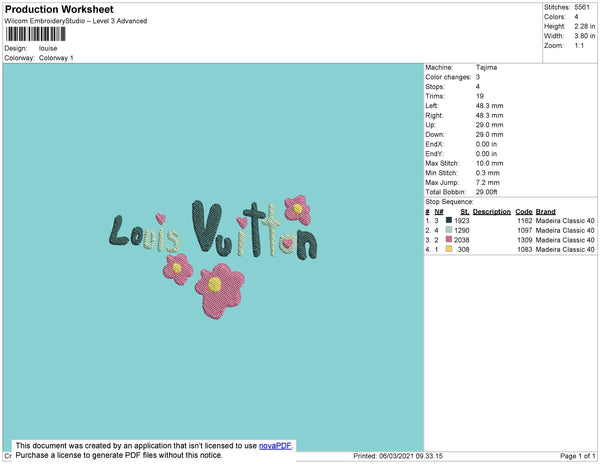Image resolution: width=600 pixels, height=464 pixels.
Task: Click the Up value '29.0 mm'
Action: pos(489,125)
